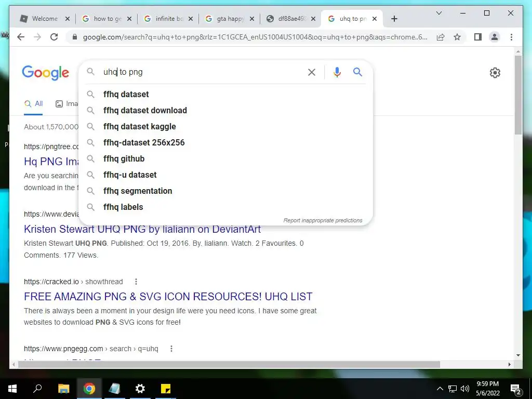Open a new tab

point(394,19)
